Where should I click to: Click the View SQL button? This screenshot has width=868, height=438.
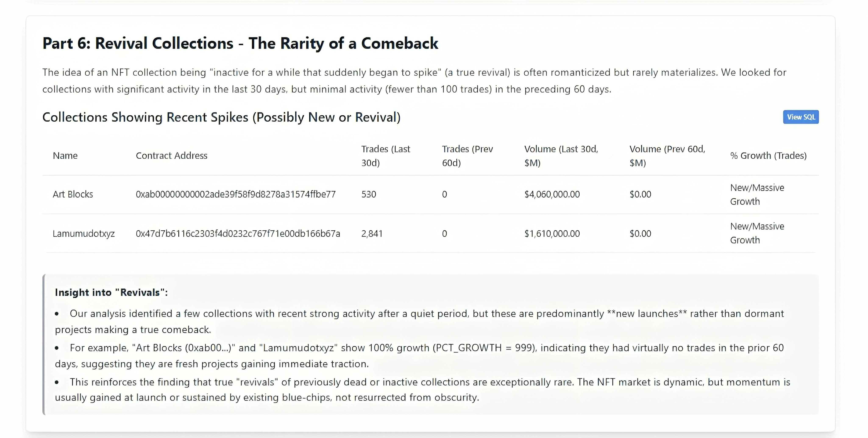coord(801,117)
